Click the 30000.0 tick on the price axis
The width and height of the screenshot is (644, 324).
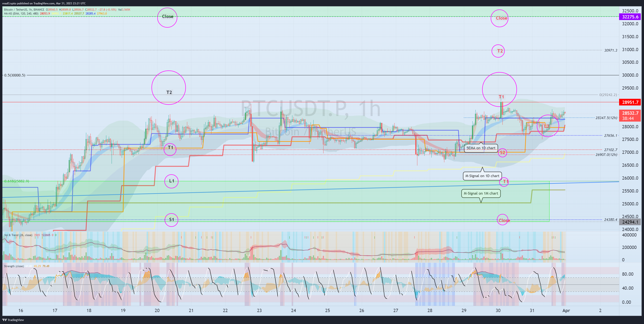630,75
